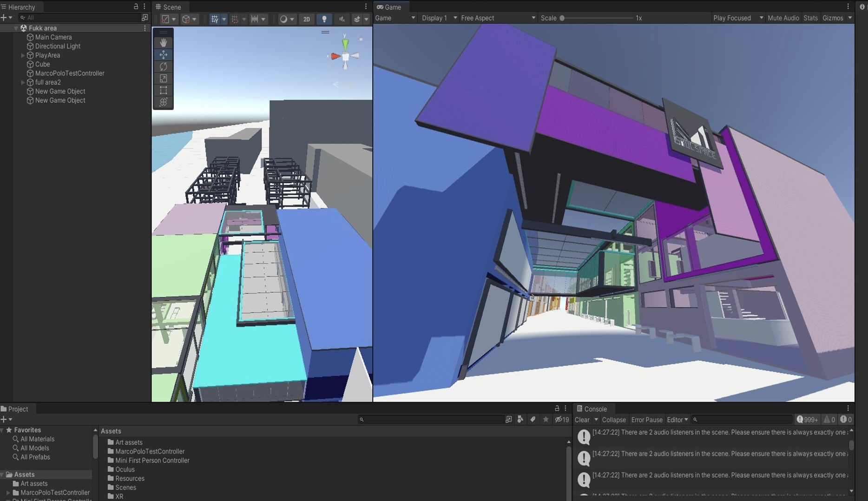Select the combined Transform tool
The height and width of the screenshot is (501, 868).
163,102
